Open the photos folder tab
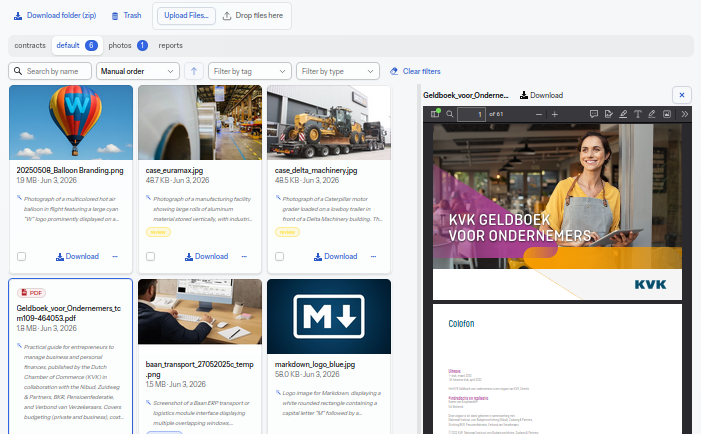 click(x=128, y=46)
